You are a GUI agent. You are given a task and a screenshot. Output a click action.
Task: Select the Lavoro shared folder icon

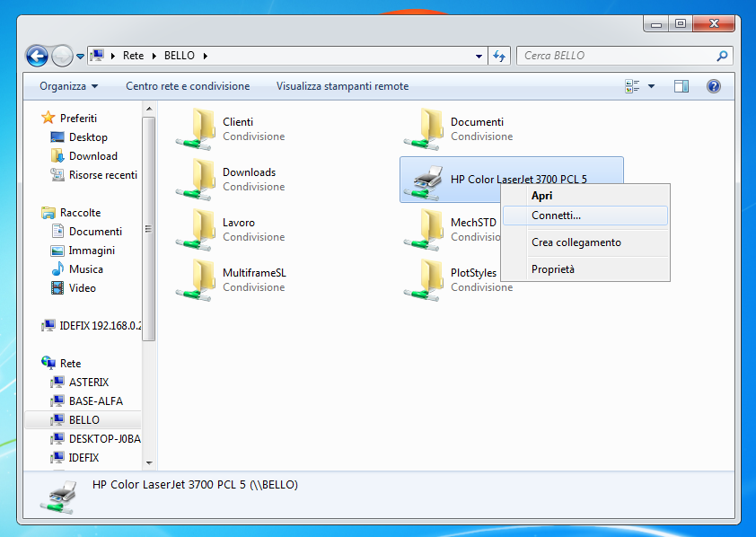195,229
